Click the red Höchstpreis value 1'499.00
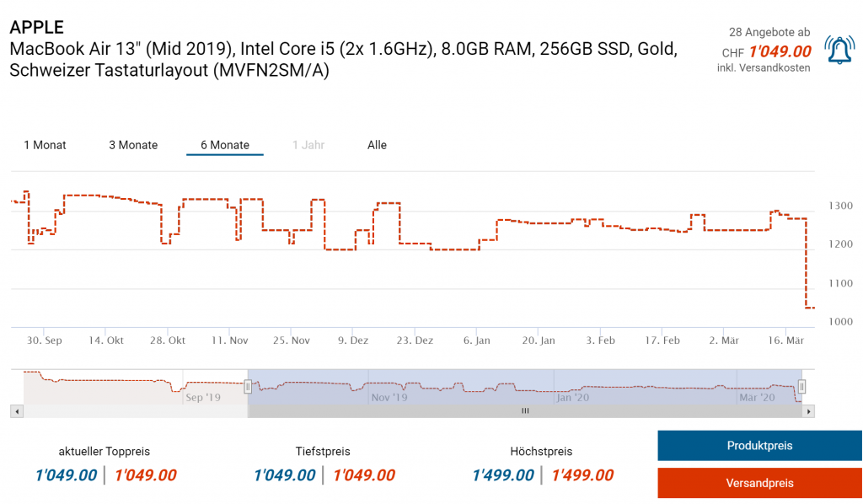 (x=583, y=475)
